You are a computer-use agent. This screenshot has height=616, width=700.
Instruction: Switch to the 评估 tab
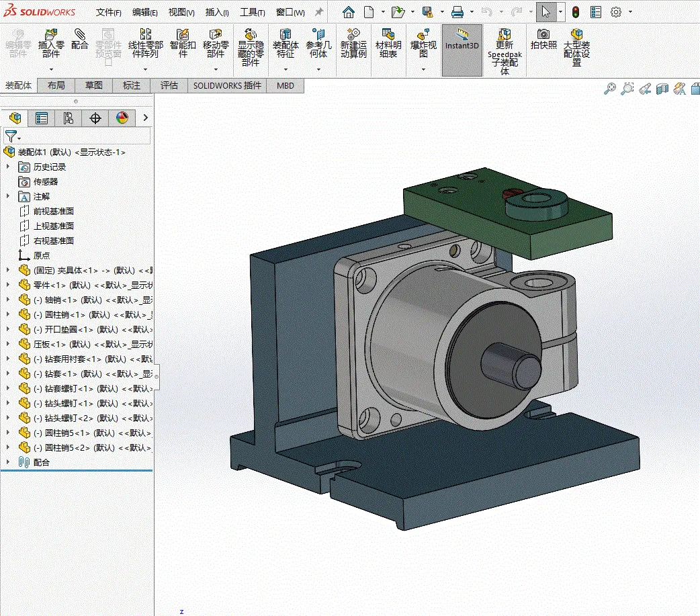[x=169, y=85]
